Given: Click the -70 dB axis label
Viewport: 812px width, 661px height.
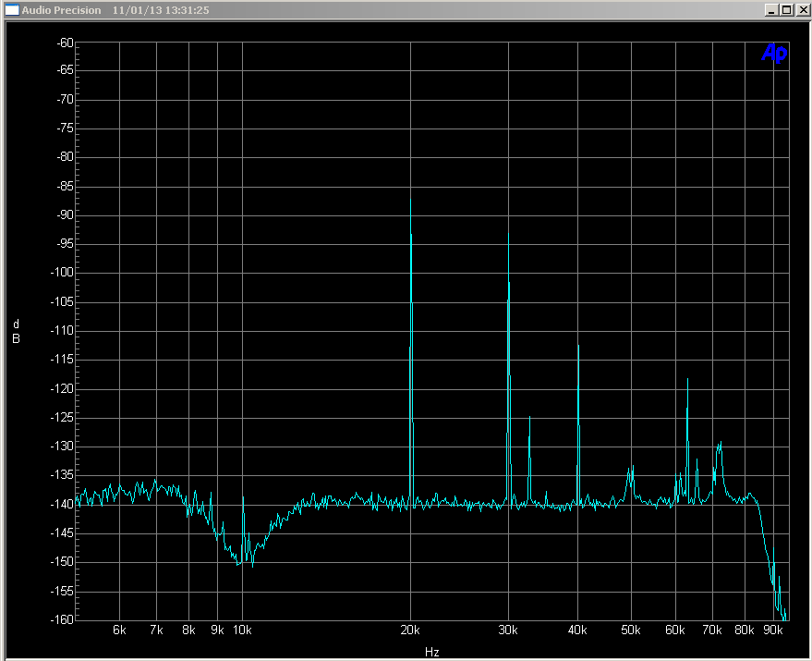Looking at the screenshot, I should pos(65,99).
